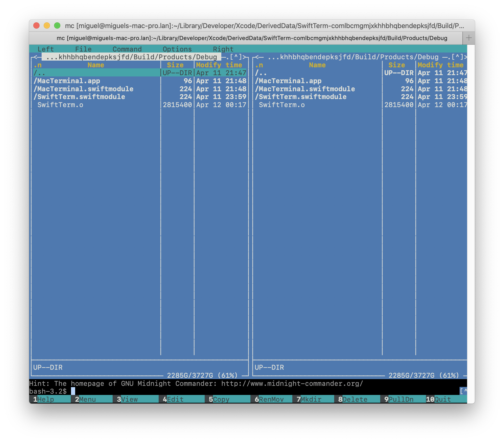Sort right panel by Name column
This screenshot has width=504, height=442.
pyautogui.click(x=317, y=65)
